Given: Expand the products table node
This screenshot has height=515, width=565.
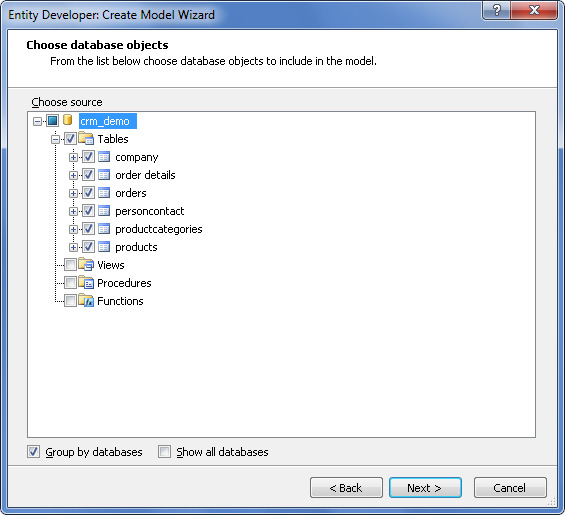Looking at the screenshot, I should click(x=73, y=247).
